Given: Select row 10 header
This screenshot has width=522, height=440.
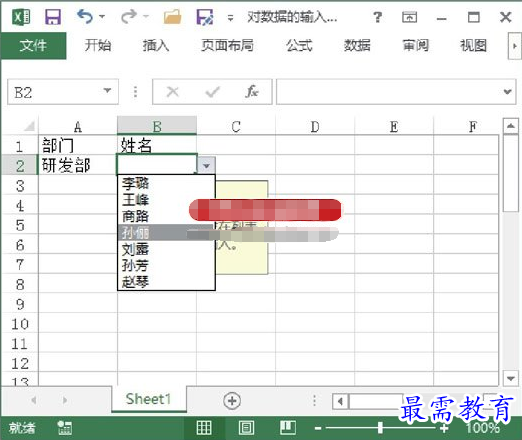Looking at the screenshot, I should (x=20, y=324).
